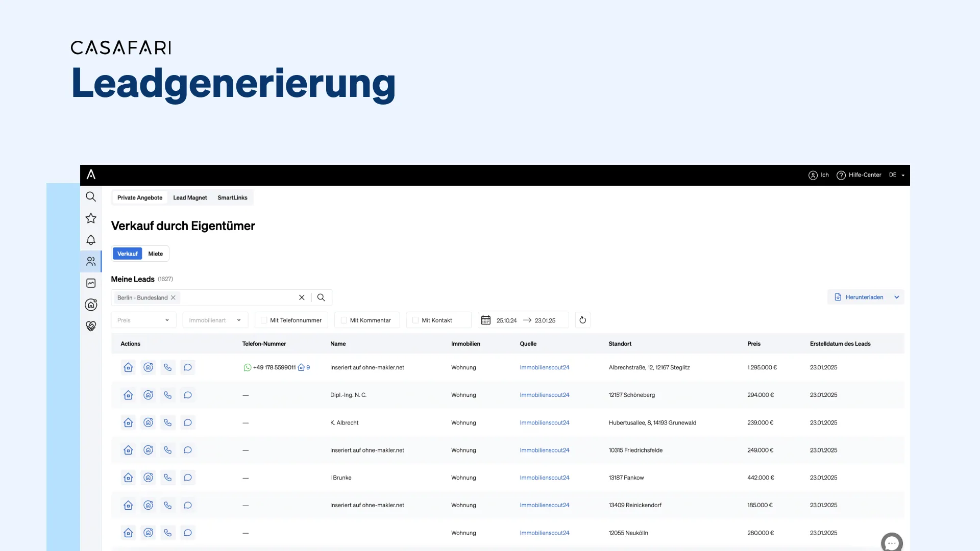This screenshot has width=980, height=551.
Task: Click phone action icon in Dipl.-Ing. N. C. row
Action: (167, 395)
